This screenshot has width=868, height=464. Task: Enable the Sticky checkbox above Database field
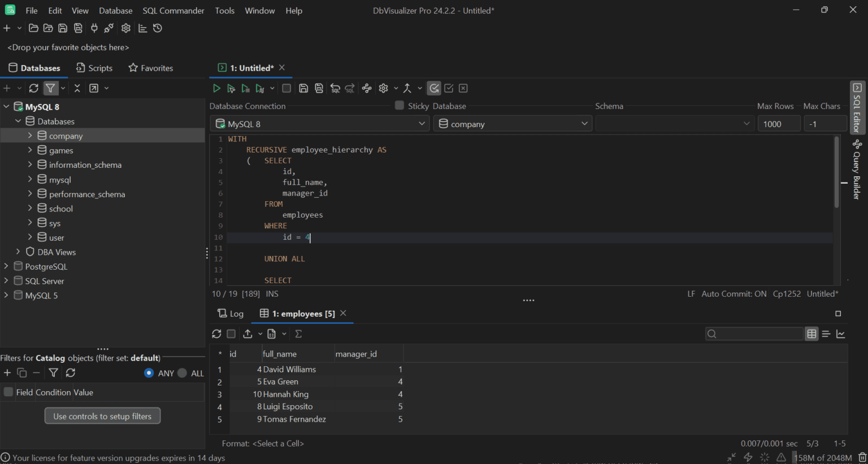coord(400,106)
